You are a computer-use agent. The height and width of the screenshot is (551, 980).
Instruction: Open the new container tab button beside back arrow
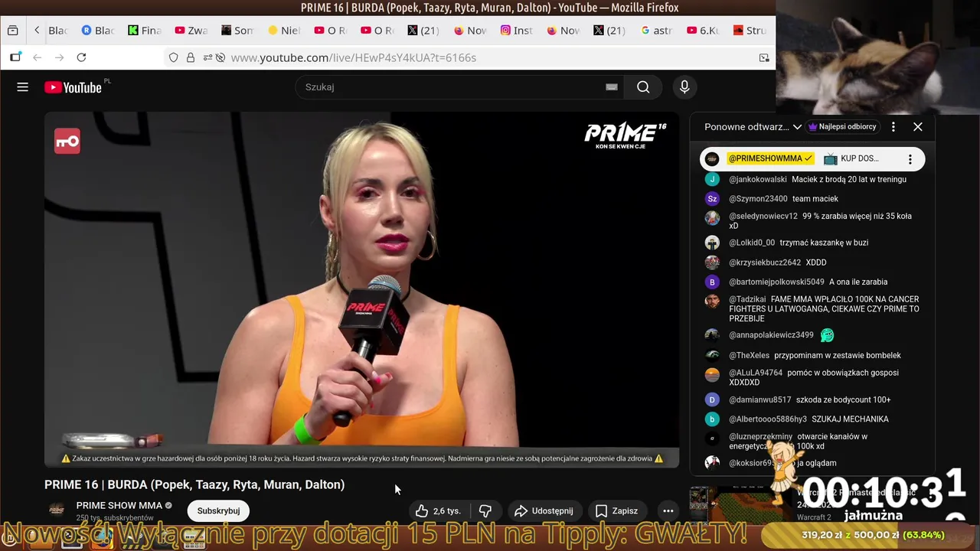(x=15, y=57)
